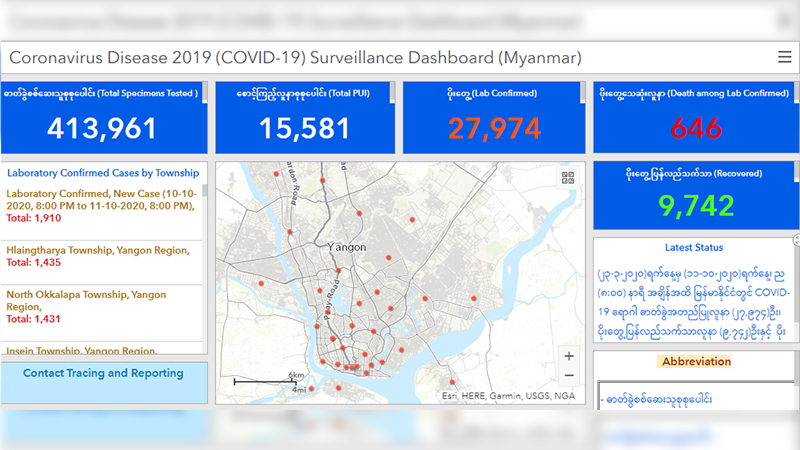Click the Total Specimens Tested value 413,961
This screenshot has width=800, height=450.
tap(102, 129)
